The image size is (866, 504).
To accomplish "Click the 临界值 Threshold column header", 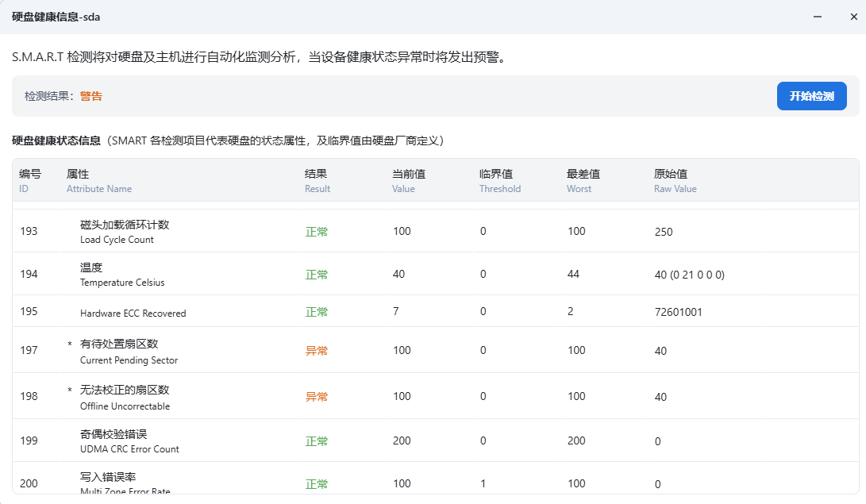I will 500,180.
